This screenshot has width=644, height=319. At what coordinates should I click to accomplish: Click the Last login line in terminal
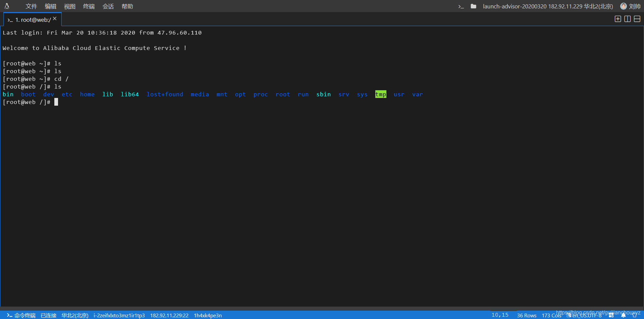pos(102,33)
